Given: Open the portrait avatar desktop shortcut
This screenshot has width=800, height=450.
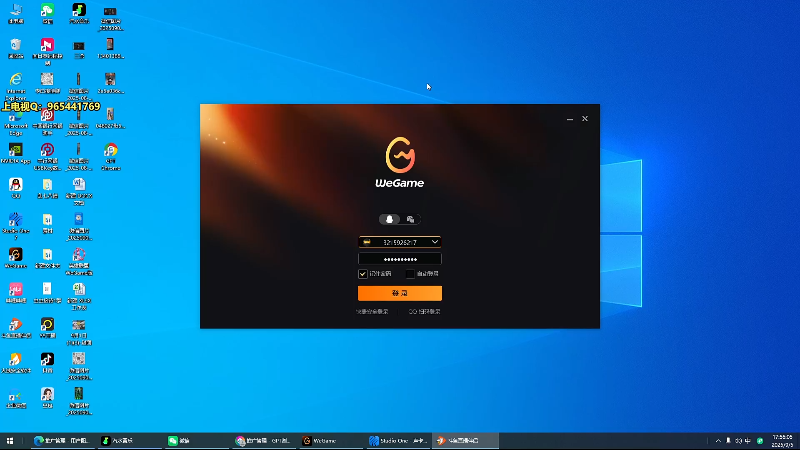Looking at the screenshot, I should tap(47, 397).
